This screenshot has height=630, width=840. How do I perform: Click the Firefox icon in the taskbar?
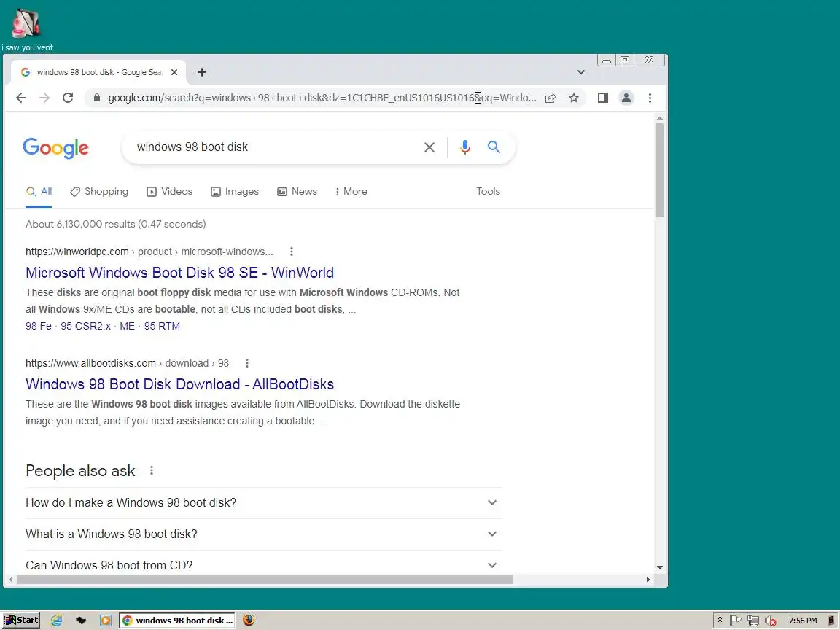(249, 620)
